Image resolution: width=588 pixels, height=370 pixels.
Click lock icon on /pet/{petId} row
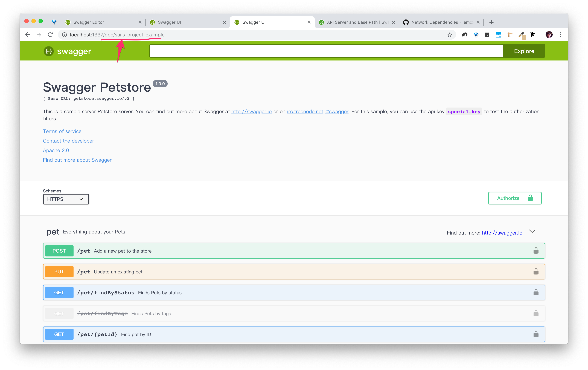[536, 334]
